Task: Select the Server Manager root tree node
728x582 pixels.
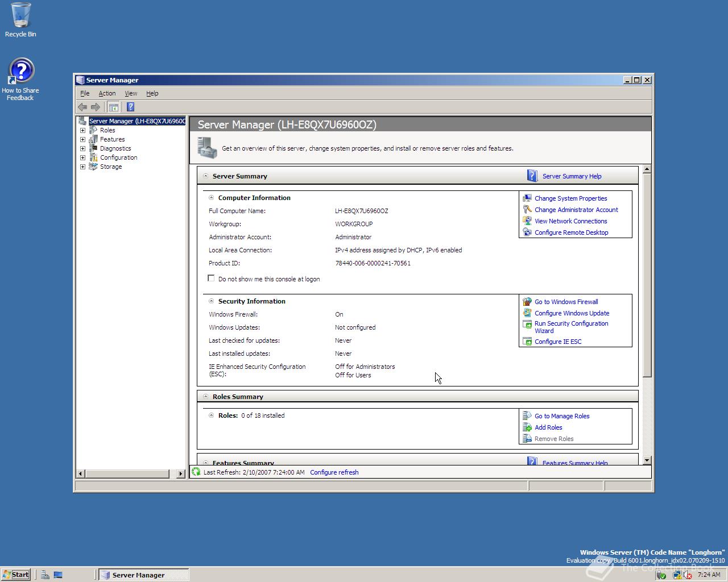Action: [136, 121]
